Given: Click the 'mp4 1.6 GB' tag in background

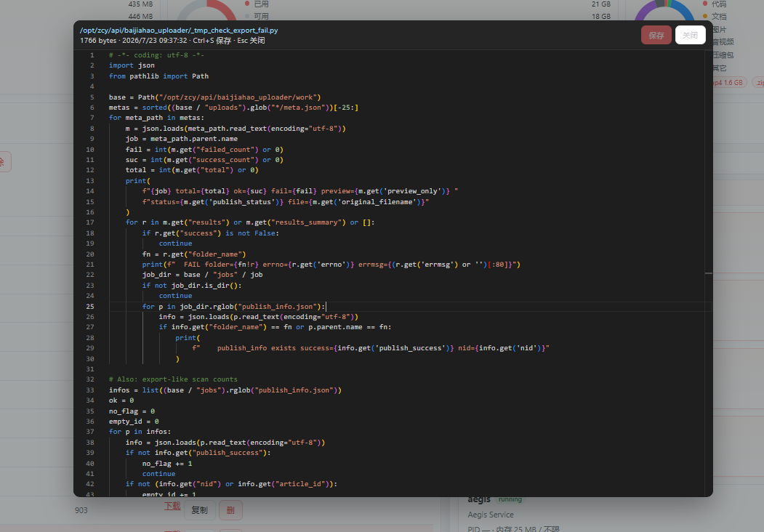Looking at the screenshot, I should point(729,83).
